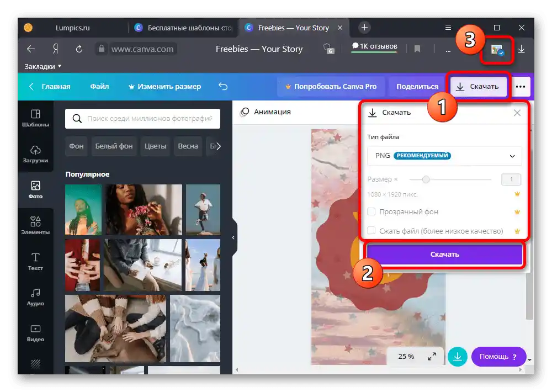The height and width of the screenshot is (392, 552).
Task: Open a new browser tab with plus icon
Action: click(365, 28)
